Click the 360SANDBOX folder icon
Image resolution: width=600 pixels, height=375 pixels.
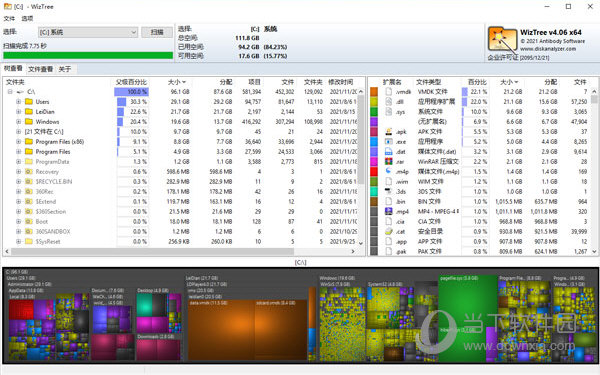(29, 232)
